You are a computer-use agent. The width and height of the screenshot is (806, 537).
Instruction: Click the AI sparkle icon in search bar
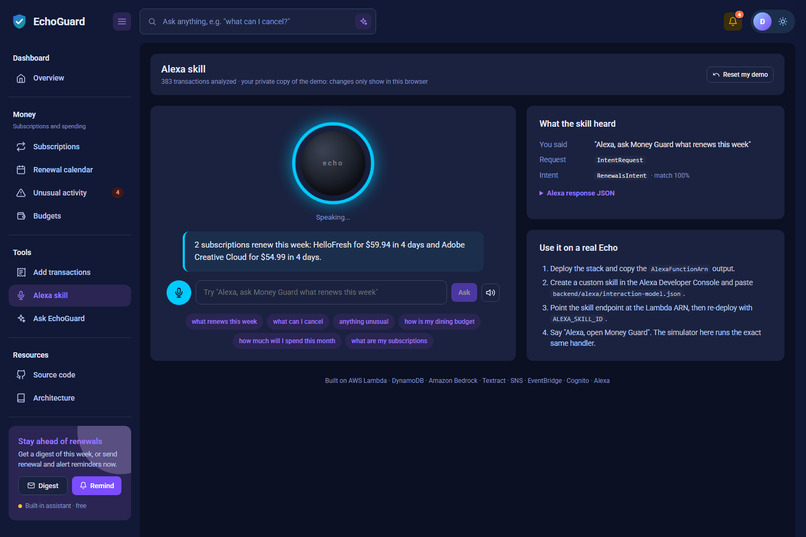pyautogui.click(x=363, y=22)
